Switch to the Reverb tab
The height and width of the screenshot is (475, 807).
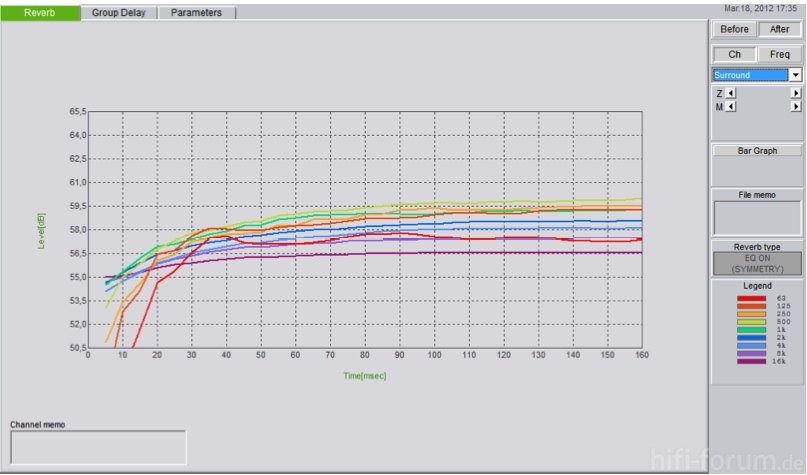point(40,13)
